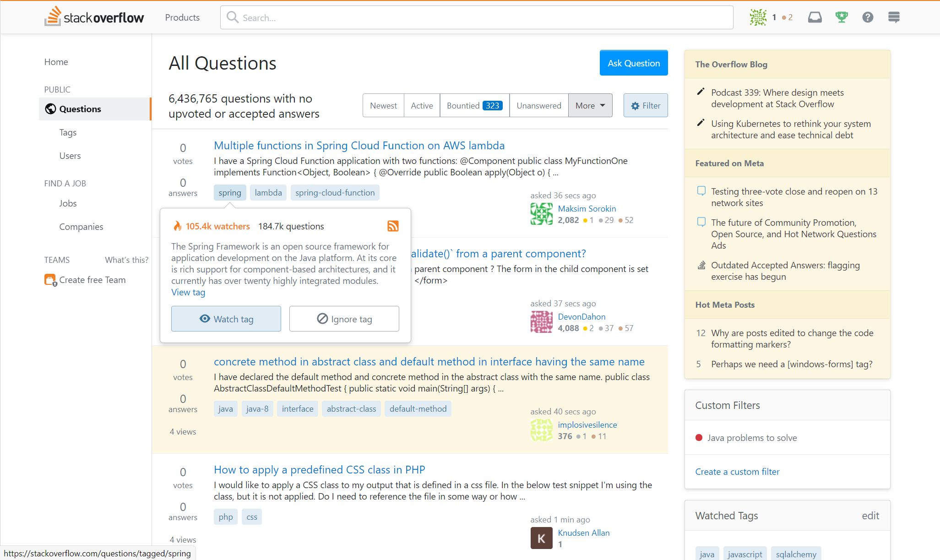Open Jobs in the sidebar
The height and width of the screenshot is (560, 940).
(x=68, y=203)
